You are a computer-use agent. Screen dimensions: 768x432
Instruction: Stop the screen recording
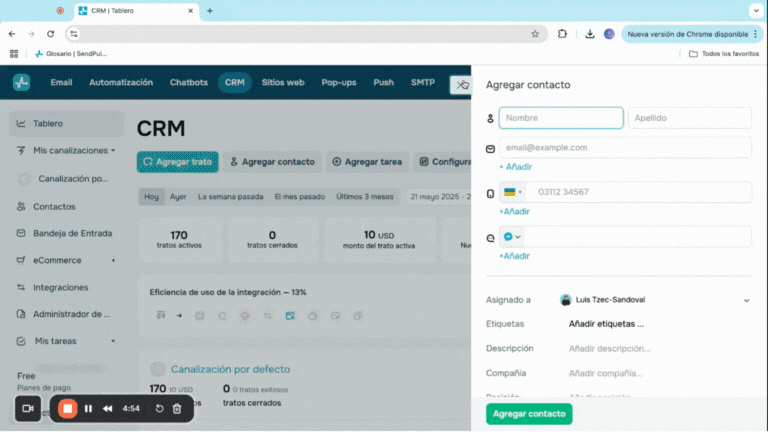pos(68,408)
